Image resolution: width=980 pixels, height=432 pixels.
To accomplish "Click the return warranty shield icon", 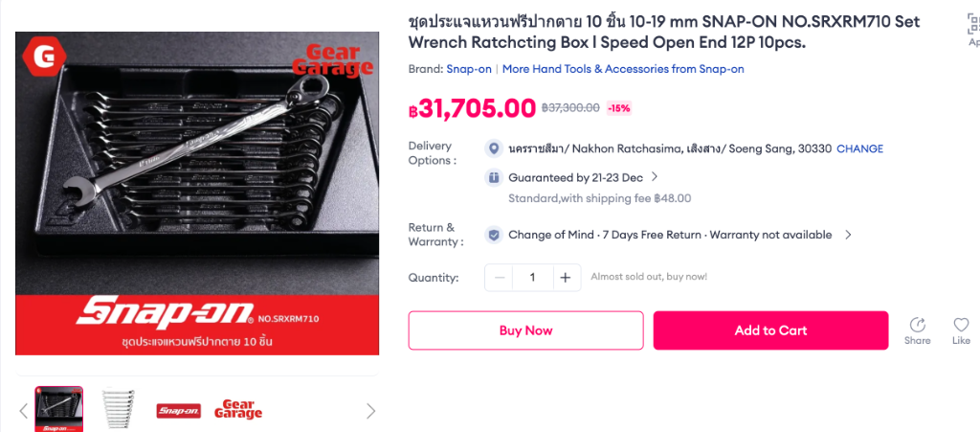I will tap(494, 235).
